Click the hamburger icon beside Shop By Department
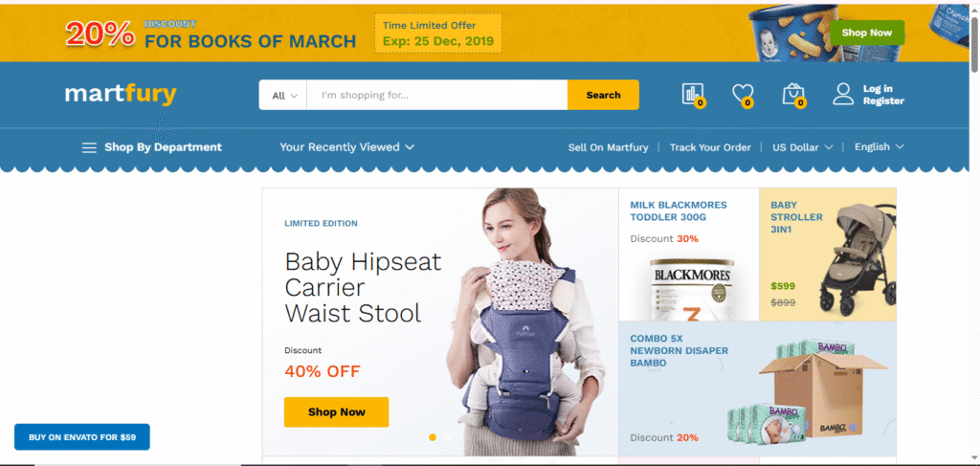This screenshot has height=466, width=980. click(x=89, y=147)
